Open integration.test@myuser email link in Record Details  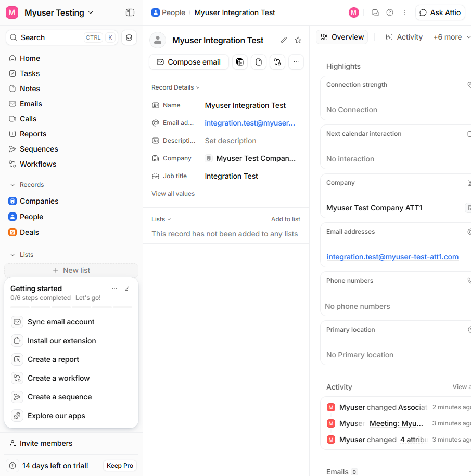pyautogui.click(x=250, y=123)
